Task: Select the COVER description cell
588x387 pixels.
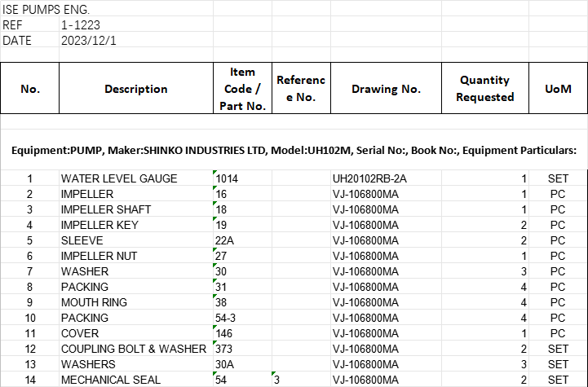Action: (x=80, y=333)
